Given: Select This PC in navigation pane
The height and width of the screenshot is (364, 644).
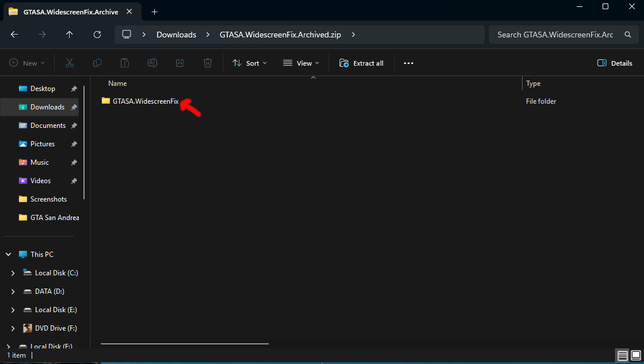Looking at the screenshot, I should (41, 255).
